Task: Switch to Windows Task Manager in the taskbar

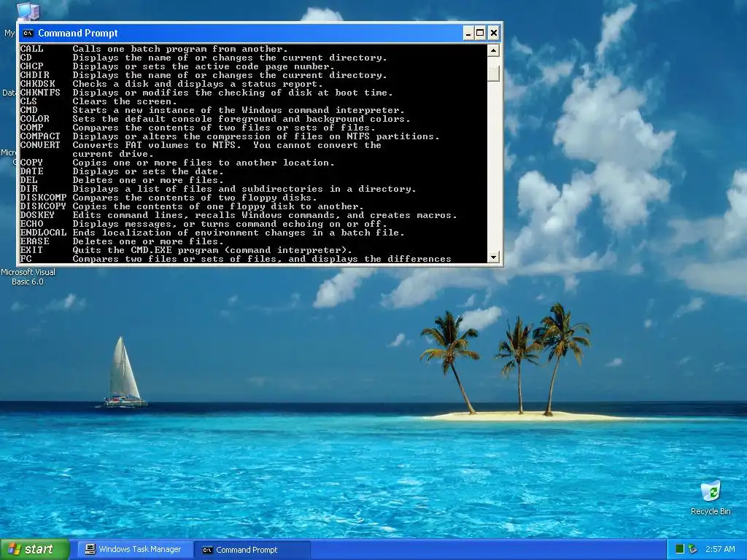Action: pyautogui.click(x=135, y=550)
